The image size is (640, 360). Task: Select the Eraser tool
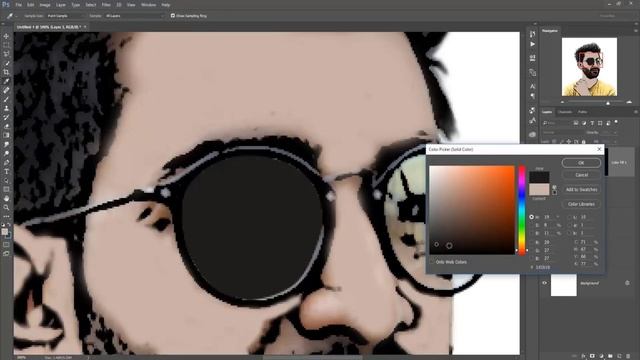click(x=6, y=126)
